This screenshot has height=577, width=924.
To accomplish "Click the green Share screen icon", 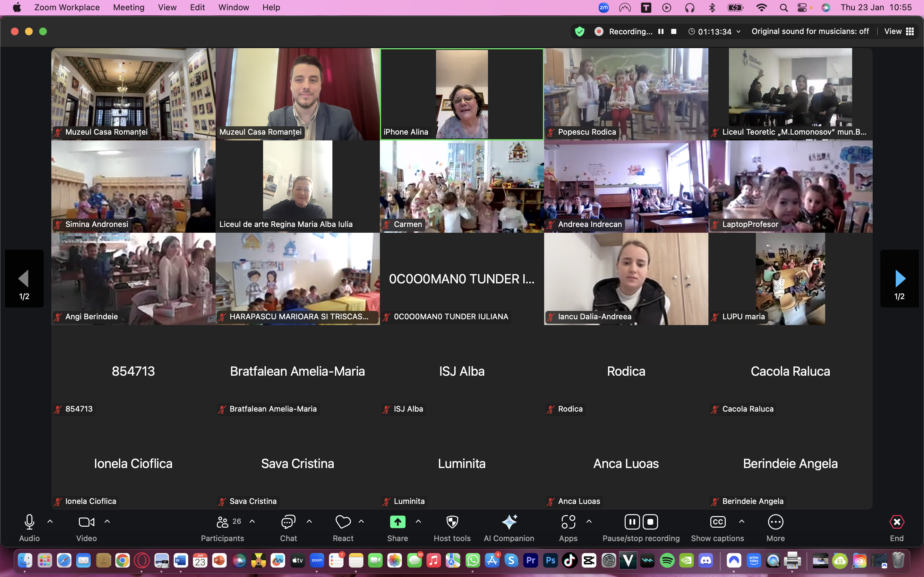I will (x=398, y=522).
